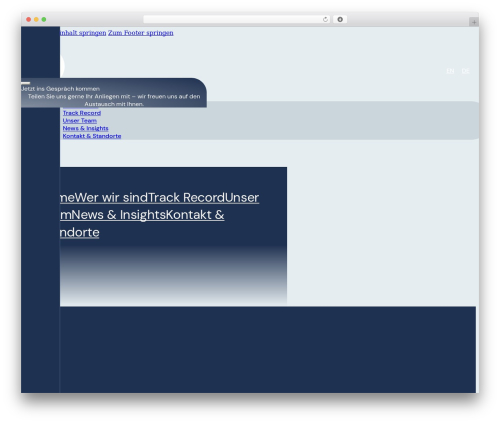Go to the News & Insights page
The image size is (500, 423).
(85, 128)
